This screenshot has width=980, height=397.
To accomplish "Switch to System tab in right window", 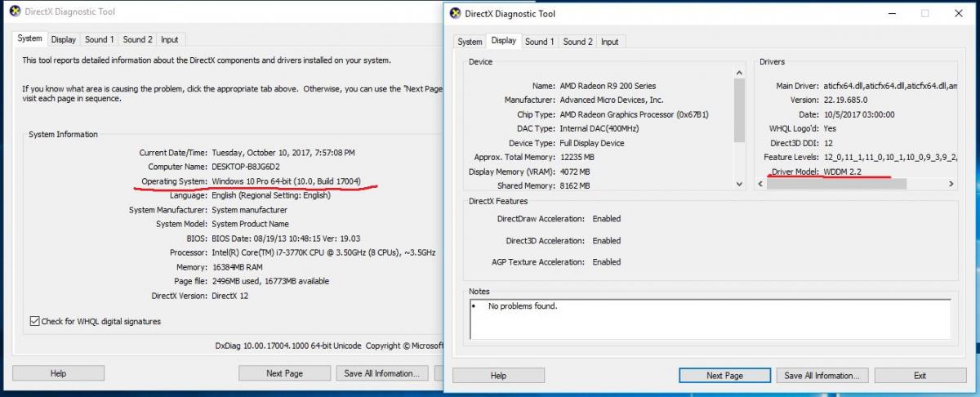I will coord(470,42).
